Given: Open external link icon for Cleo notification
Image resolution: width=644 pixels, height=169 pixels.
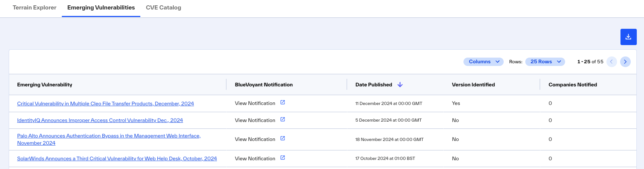Looking at the screenshot, I should (283, 103).
